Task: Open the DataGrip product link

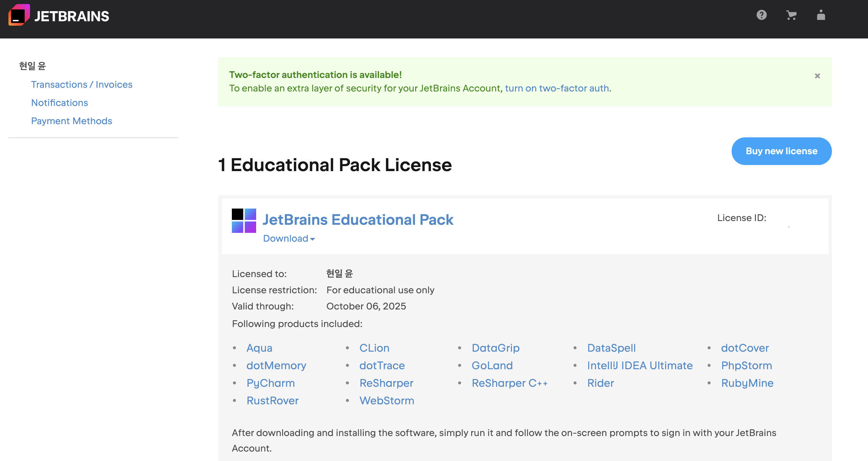Action: (x=495, y=348)
